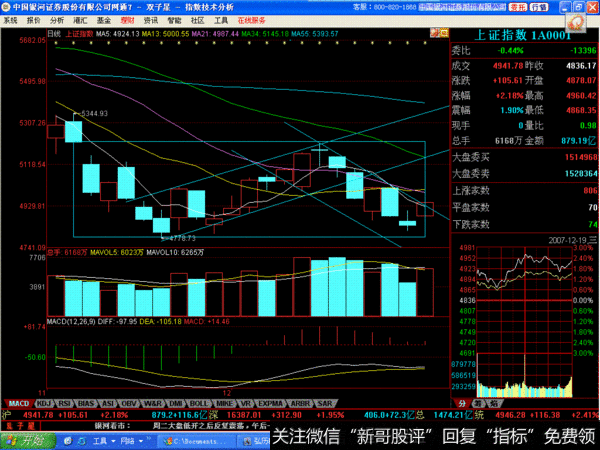Screen dimensions: 600x450
Task: Select the RSI indicator tab
Action: (64, 403)
